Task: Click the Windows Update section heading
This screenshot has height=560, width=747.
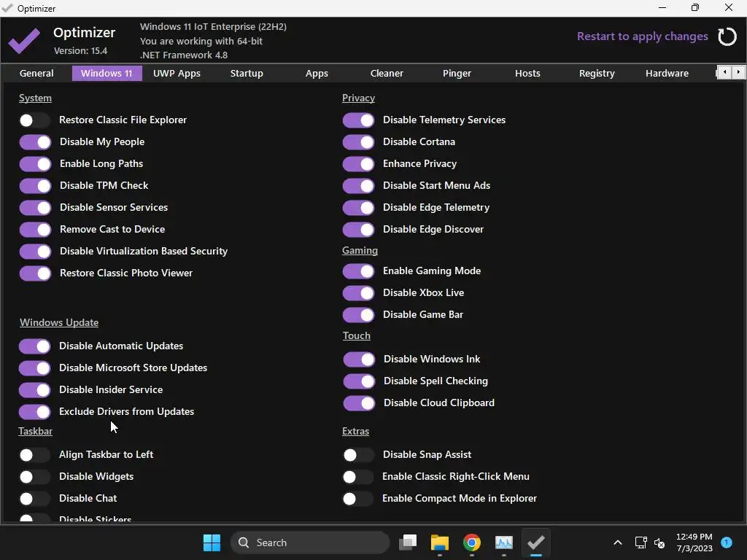Action: click(59, 322)
